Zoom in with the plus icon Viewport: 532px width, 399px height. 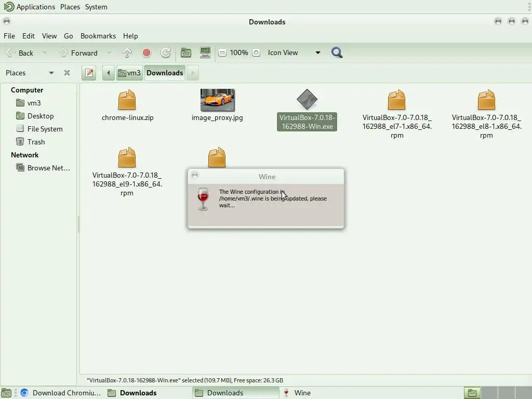257,52
